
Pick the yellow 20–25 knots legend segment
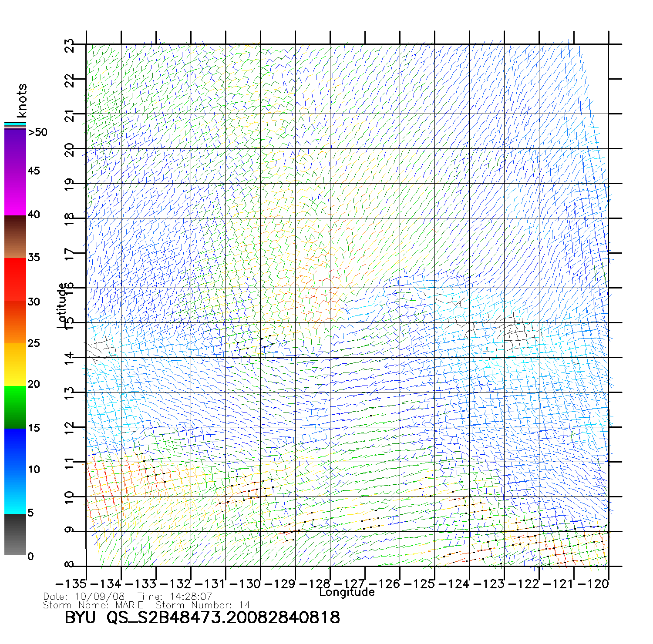pyautogui.click(x=15, y=364)
